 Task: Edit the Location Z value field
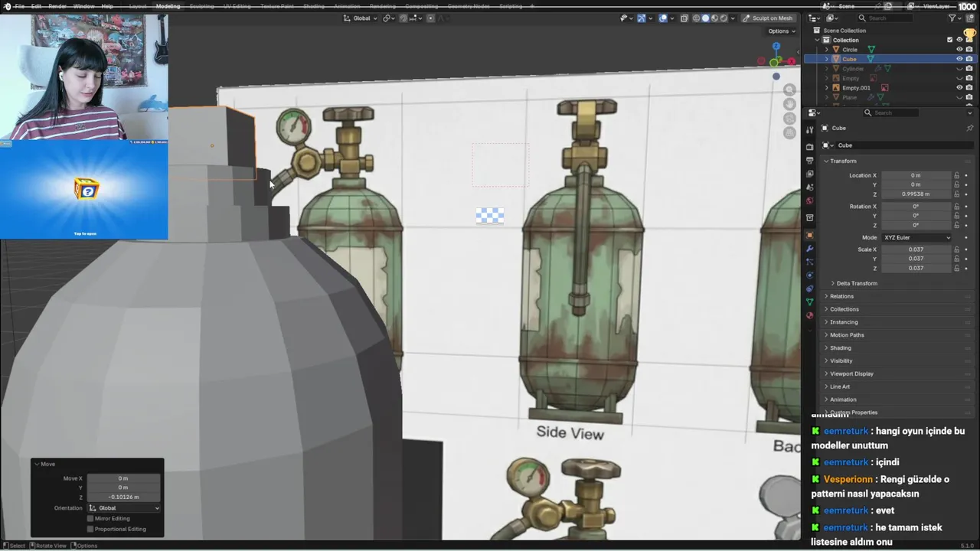[x=916, y=194]
